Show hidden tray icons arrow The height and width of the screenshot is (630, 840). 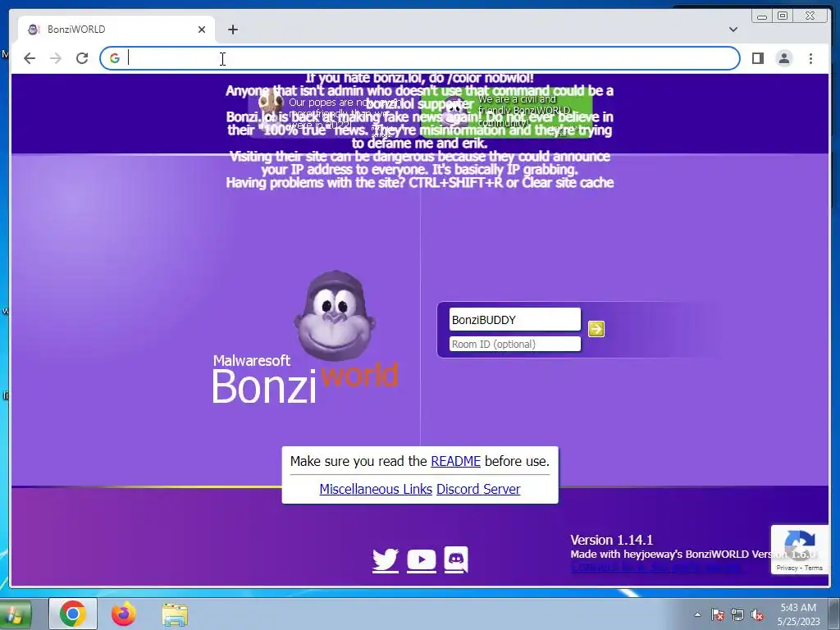pyautogui.click(x=697, y=614)
